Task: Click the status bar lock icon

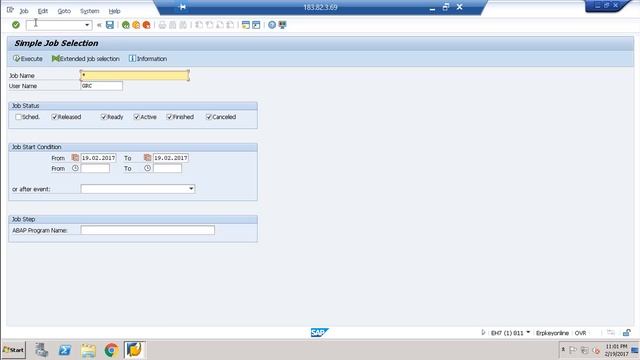Action: coord(627,333)
